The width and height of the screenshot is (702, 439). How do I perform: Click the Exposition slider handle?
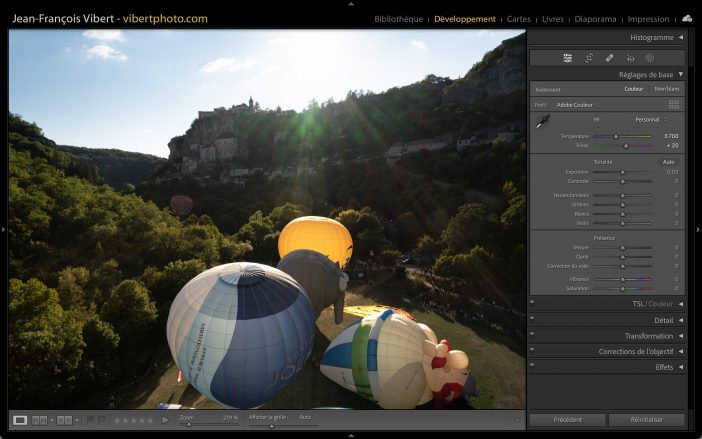[x=623, y=172]
